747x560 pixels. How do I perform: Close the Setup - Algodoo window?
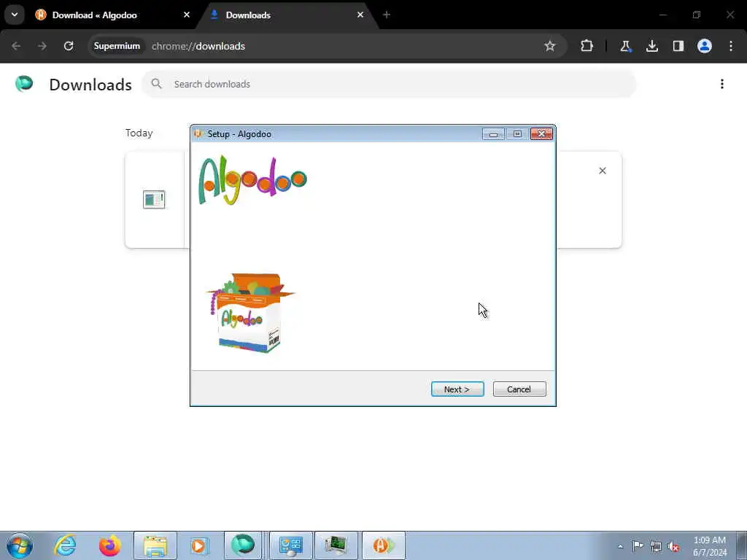[542, 134]
